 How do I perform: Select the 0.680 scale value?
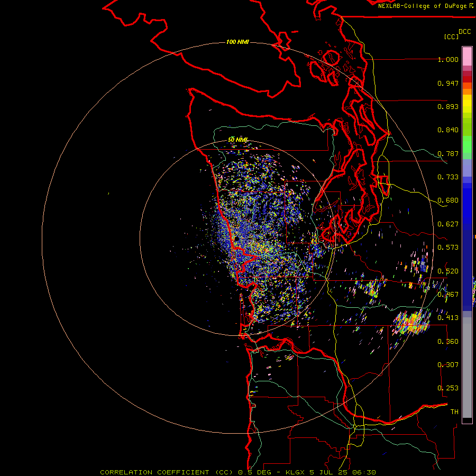(x=448, y=200)
